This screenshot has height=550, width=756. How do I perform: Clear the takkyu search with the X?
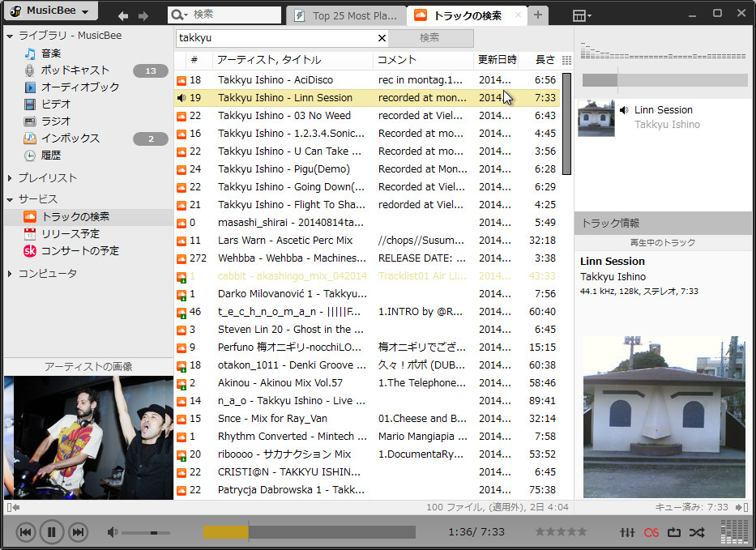pos(382,38)
